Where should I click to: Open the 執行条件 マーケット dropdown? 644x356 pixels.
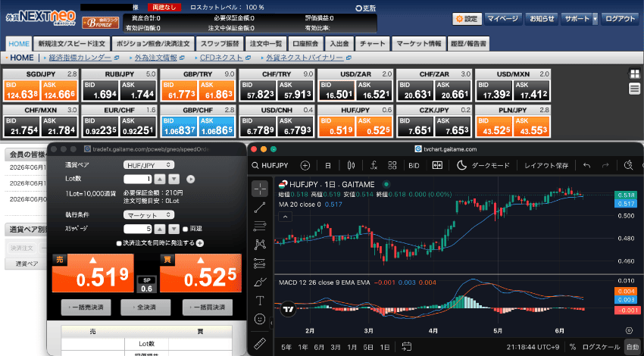coord(148,215)
